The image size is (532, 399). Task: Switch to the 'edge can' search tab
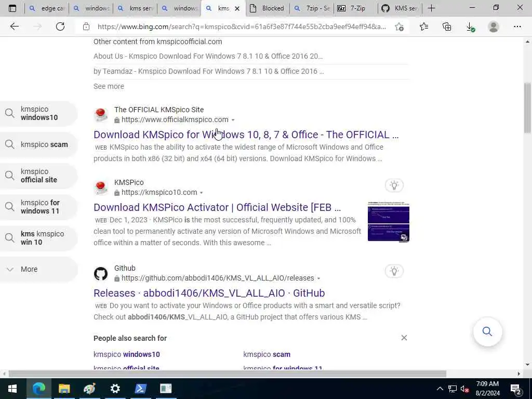(x=46, y=8)
